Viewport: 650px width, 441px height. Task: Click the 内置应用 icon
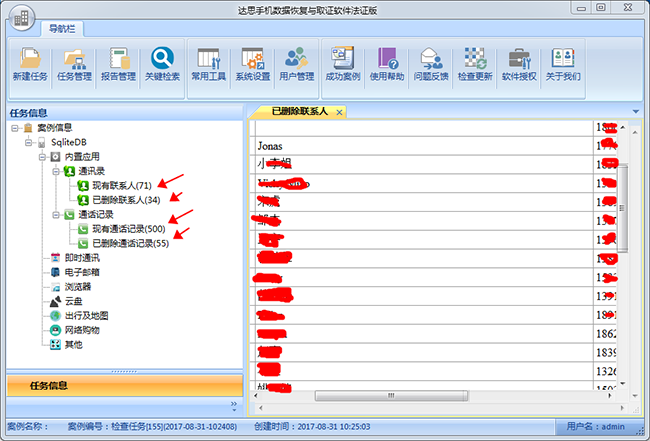(x=56, y=157)
